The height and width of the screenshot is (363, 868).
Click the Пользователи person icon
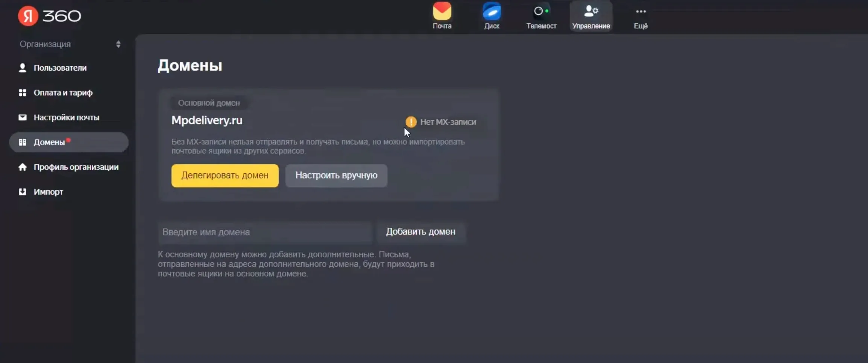pyautogui.click(x=23, y=68)
